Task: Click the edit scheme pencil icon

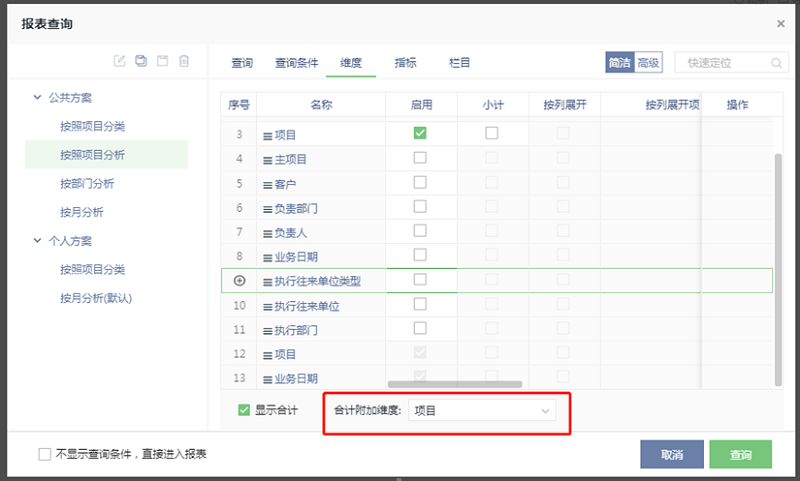Action: click(x=119, y=61)
